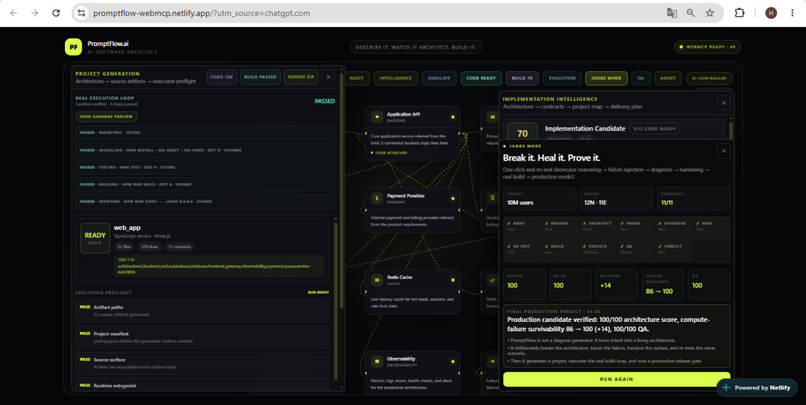Select the QA toolbar tab
Viewport: 806px width, 405px height.
click(x=640, y=78)
